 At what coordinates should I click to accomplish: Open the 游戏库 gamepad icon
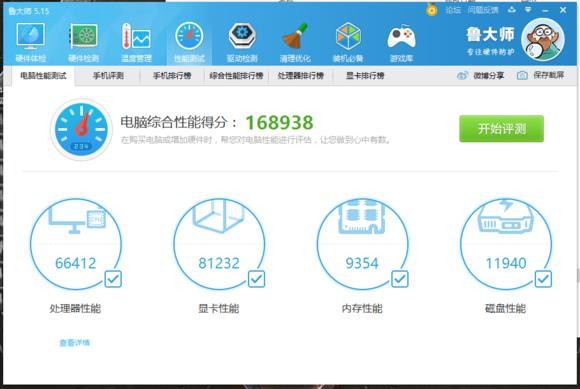(401, 37)
